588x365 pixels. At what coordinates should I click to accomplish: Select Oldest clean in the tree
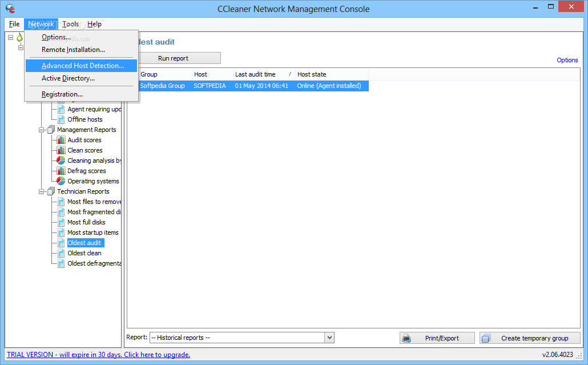pyautogui.click(x=84, y=253)
